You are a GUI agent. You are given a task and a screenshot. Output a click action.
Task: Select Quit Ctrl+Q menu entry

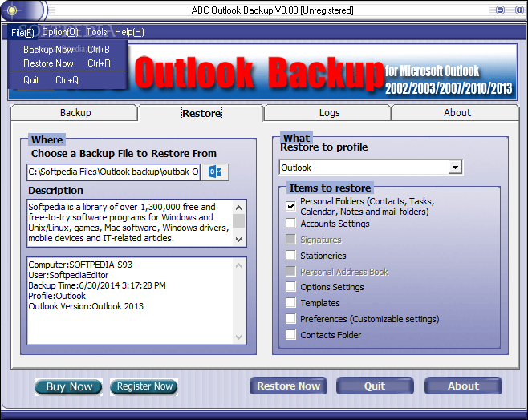pos(67,80)
